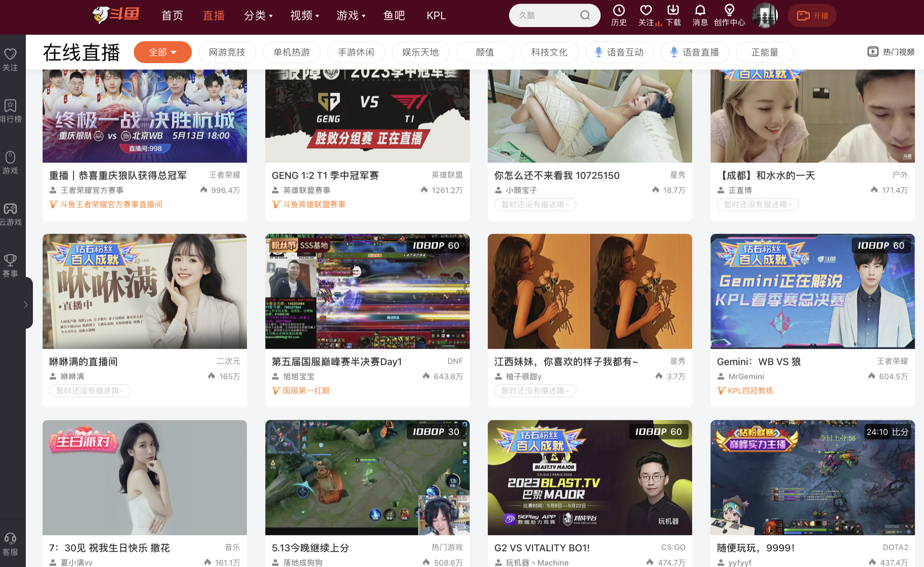
Task: Click title 随便玩玩，9999!
Action: [755, 548]
